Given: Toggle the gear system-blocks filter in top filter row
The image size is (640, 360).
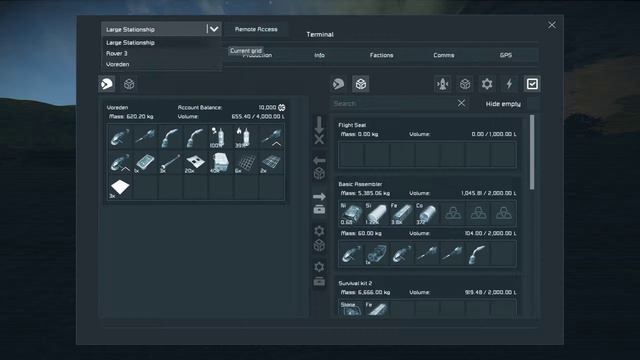Looking at the screenshot, I should [x=487, y=84].
